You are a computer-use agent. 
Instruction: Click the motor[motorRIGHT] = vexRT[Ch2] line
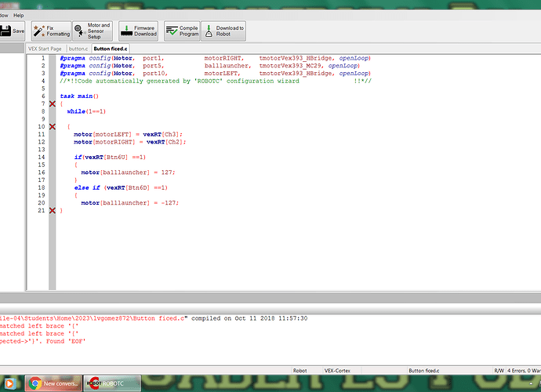[x=129, y=142]
